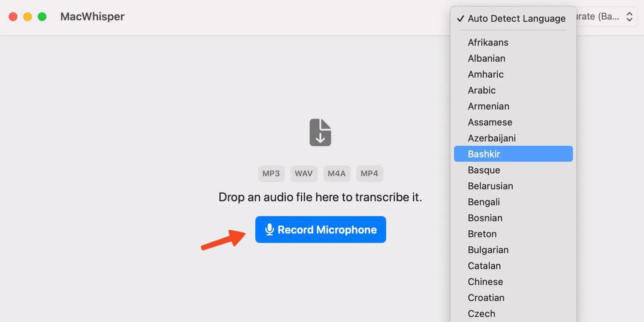Choose Afrikaans from language list
Screen dimensions: 644x322
pos(513,42)
